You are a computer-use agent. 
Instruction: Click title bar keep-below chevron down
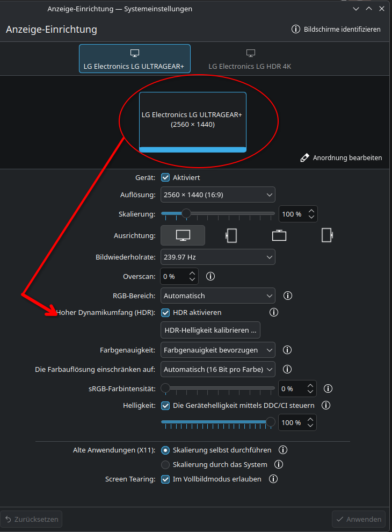(355, 9)
